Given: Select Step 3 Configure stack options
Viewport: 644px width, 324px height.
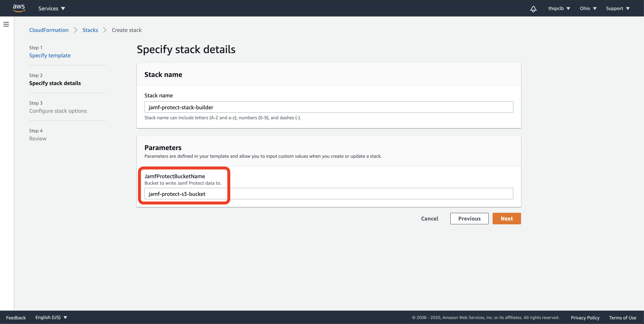Looking at the screenshot, I should click(58, 111).
